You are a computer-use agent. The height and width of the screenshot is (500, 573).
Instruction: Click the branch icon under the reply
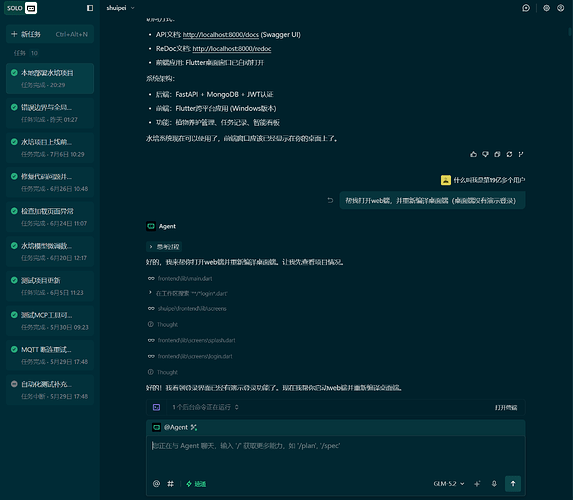pyautogui.click(x=521, y=154)
